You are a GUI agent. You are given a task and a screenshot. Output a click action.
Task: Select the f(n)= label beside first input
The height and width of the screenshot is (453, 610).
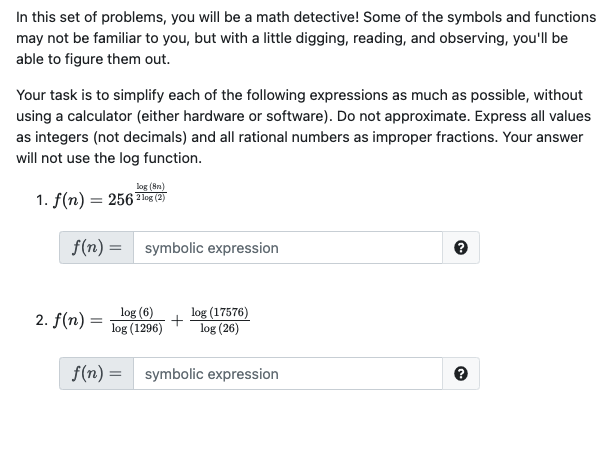(x=96, y=248)
